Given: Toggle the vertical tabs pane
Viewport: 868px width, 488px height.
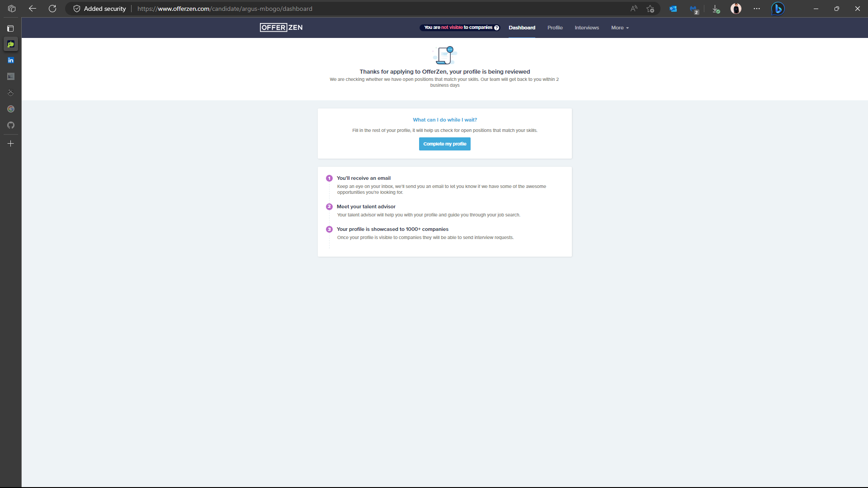Looking at the screenshot, I should click(x=11, y=28).
